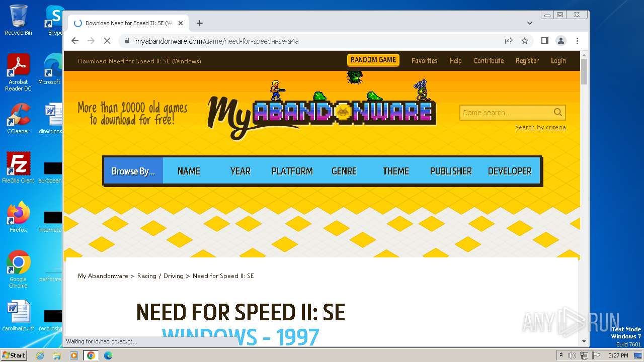Browse games by YEAR
Screen dimensions: 644x362
240,171
